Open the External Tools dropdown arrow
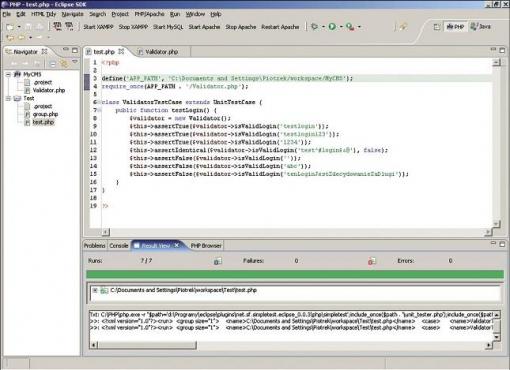 359,27
